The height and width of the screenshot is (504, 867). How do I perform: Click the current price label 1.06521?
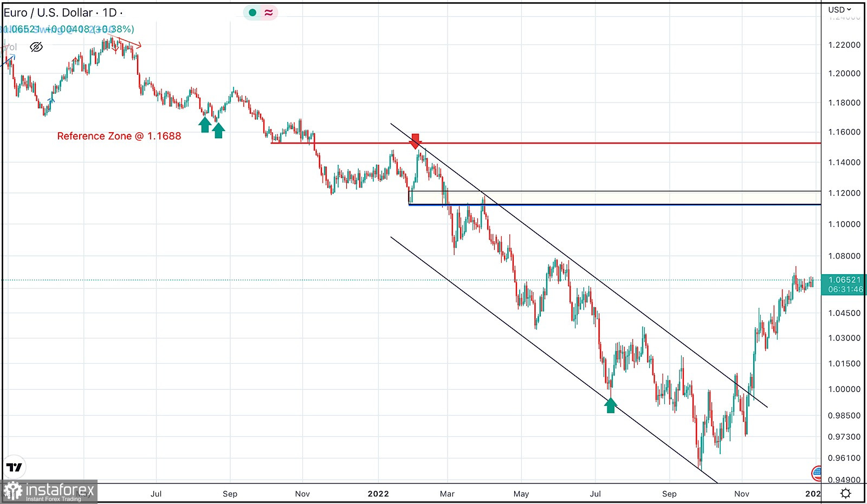[x=844, y=280]
